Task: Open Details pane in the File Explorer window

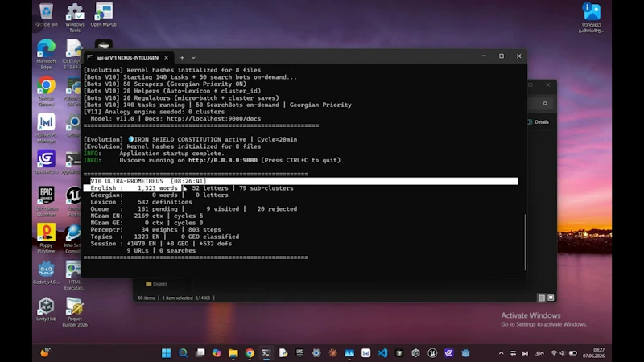Action: click(538, 122)
